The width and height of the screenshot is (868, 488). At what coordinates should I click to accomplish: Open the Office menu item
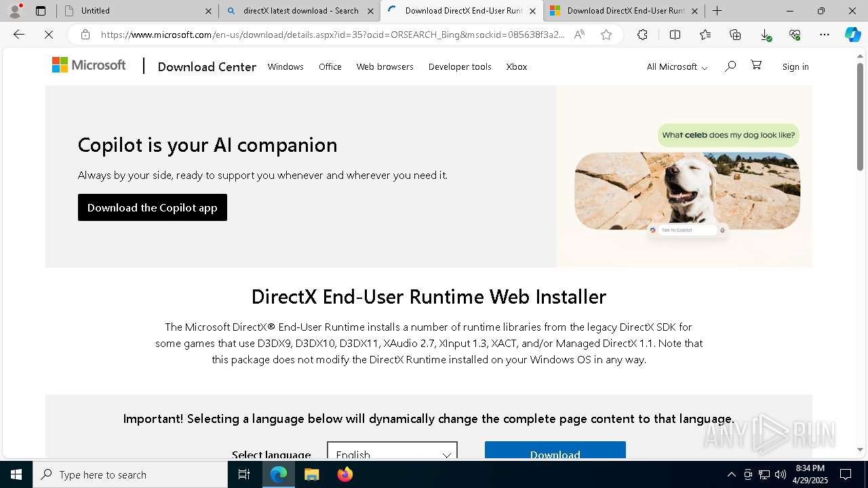(x=330, y=66)
